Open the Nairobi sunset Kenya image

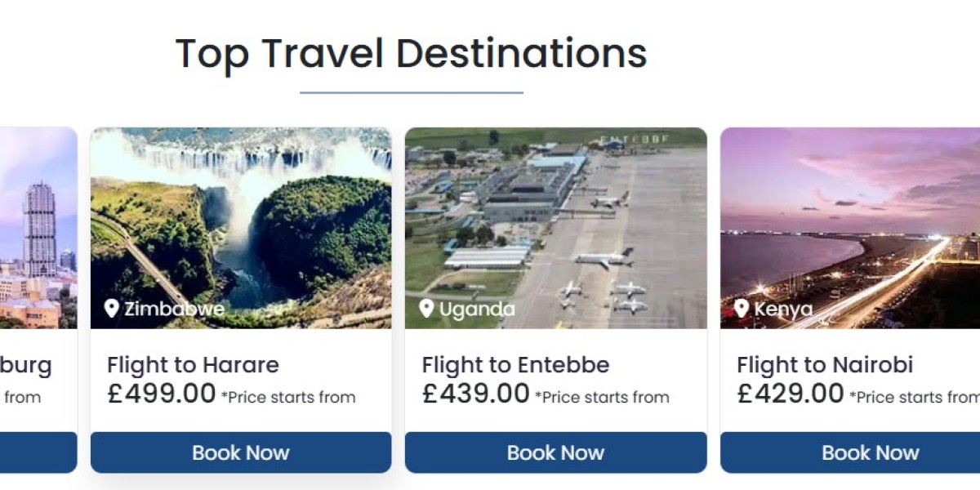[x=849, y=220]
